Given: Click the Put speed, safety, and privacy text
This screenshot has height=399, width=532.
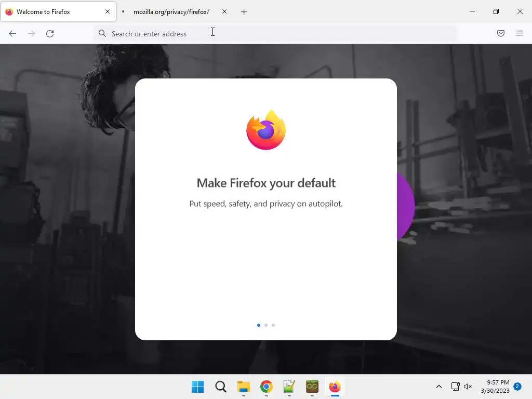Looking at the screenshot, I should [266, 204].
